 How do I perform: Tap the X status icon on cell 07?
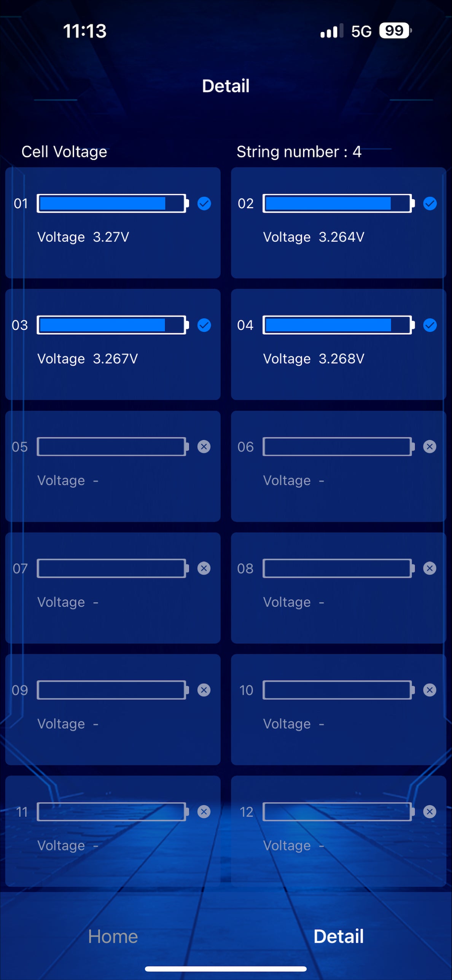[x=204, y=568]
